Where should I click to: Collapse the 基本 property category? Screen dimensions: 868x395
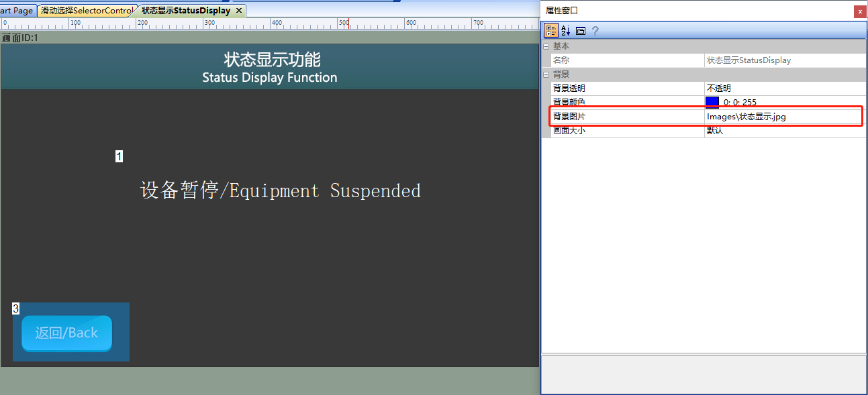point(546,46)
